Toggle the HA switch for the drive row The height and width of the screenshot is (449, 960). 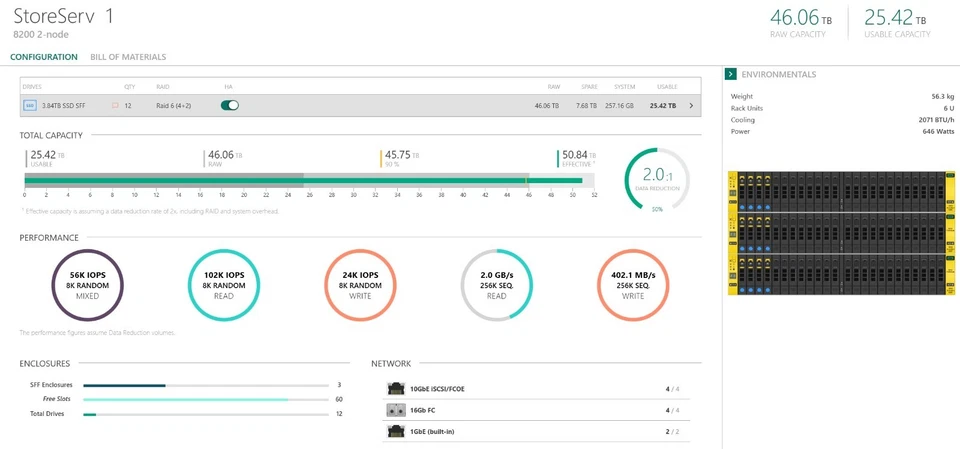click(230, 105)
